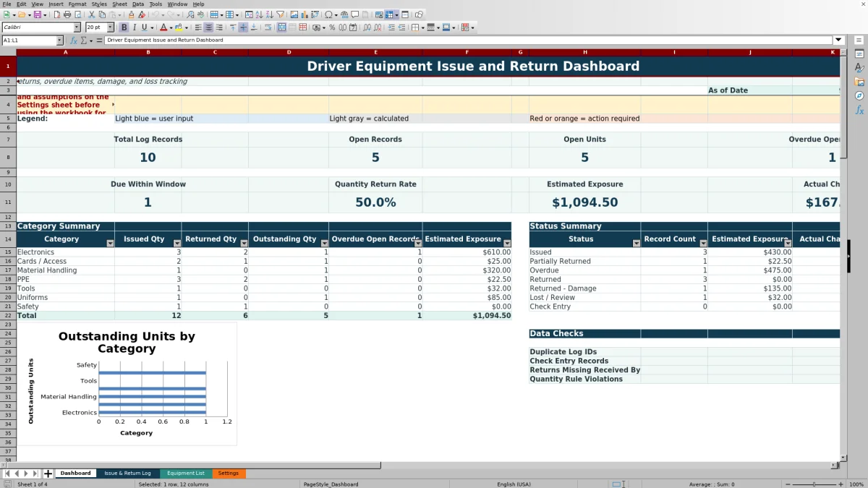Click the Copy icon
The image size is (868, 488).
pyautogui.click(x=102, y=14)
